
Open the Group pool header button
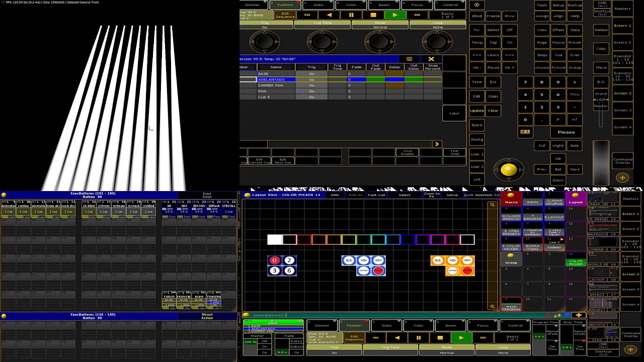511,259
